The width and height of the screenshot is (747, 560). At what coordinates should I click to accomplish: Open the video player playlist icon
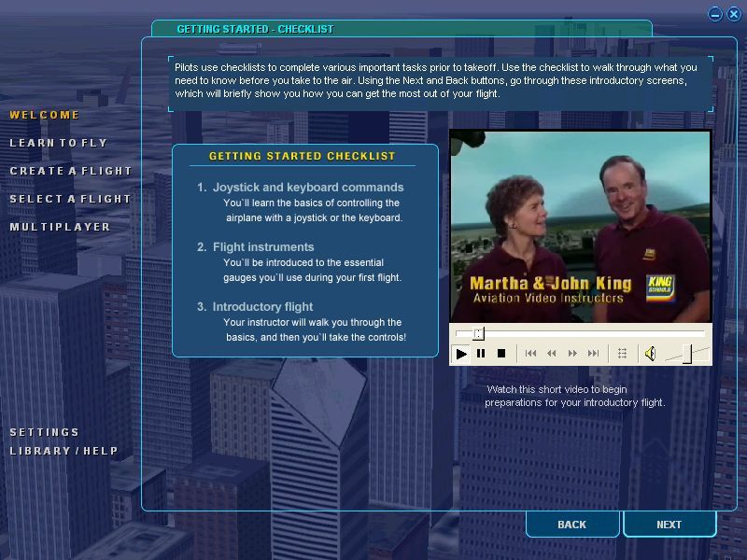(622, 354)
